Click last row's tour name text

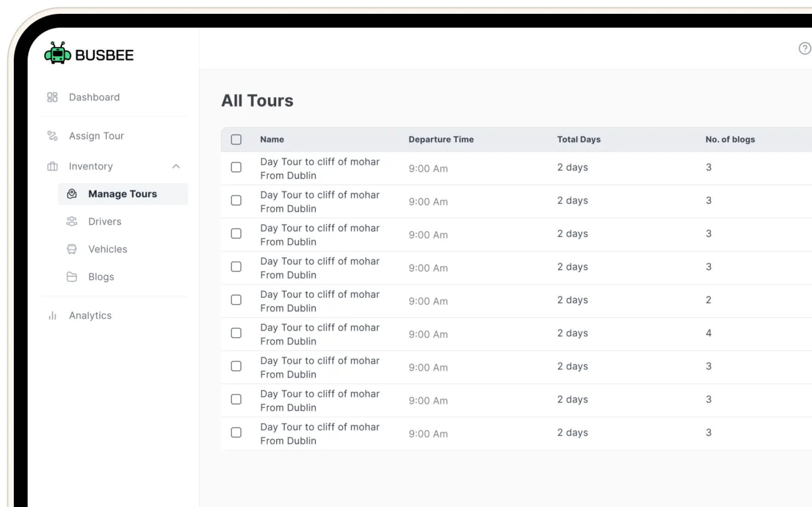point(320,434)
